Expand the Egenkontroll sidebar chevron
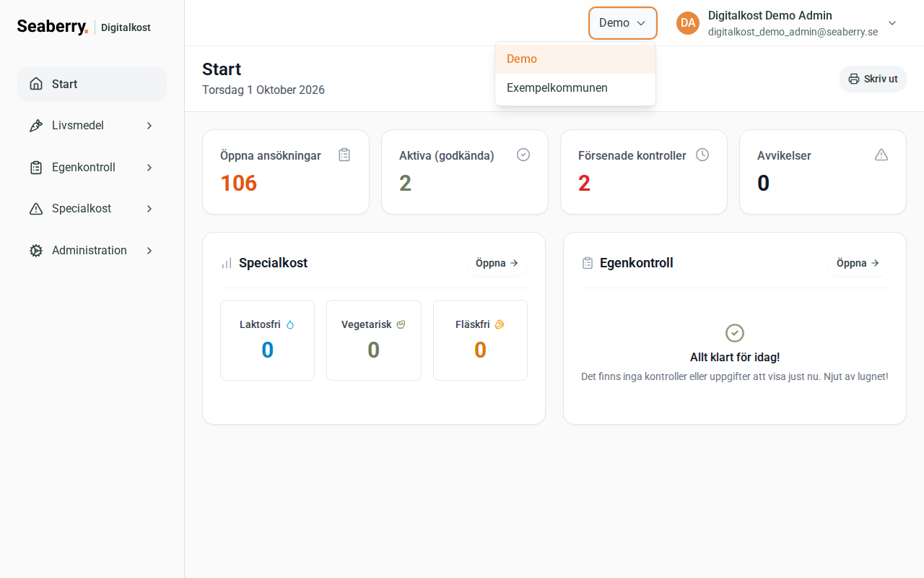 coord(149,168)
